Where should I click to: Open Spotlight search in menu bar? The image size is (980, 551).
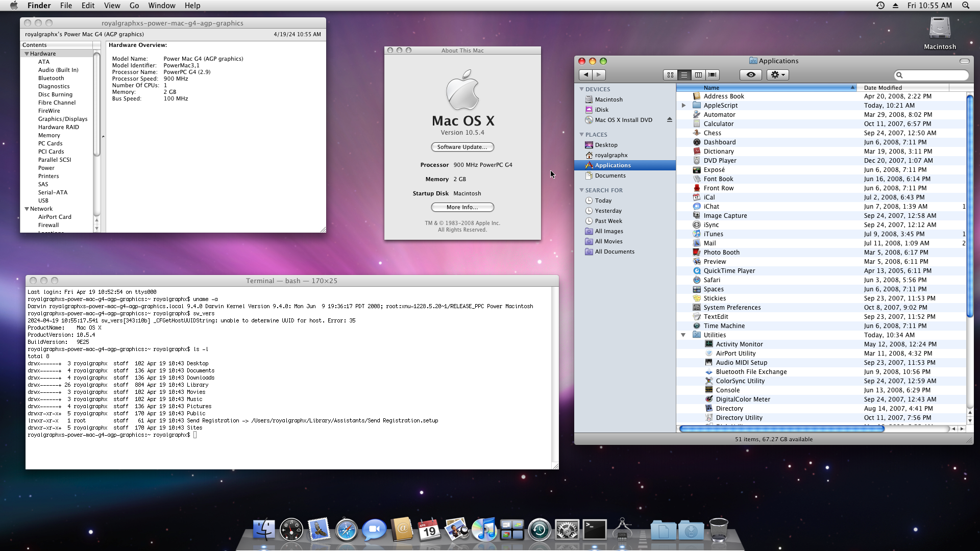(x=966, y=5)
